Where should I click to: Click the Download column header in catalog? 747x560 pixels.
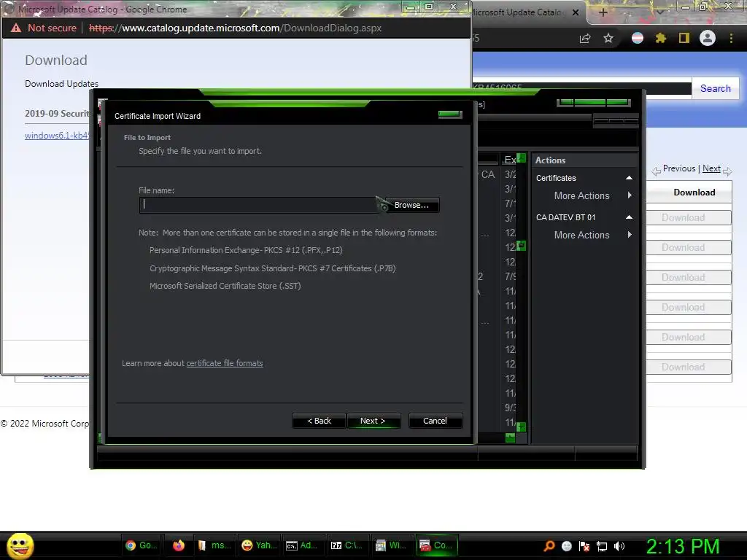coord(694,192)
